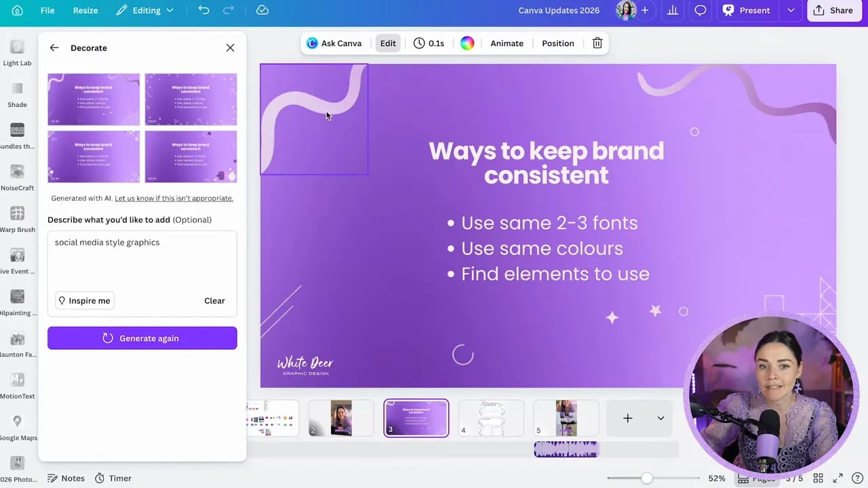Select the purple audio track clip
The image size is (868, 488).
pyautogui.click(x=566, y=449)
